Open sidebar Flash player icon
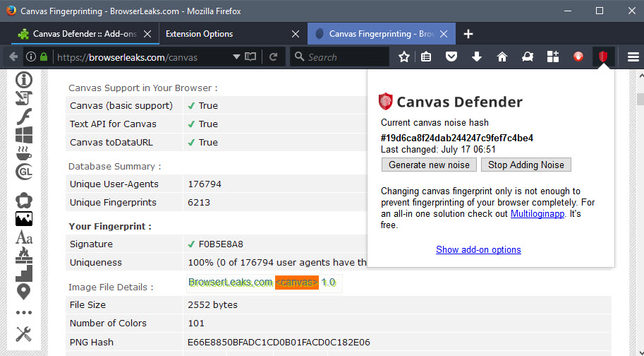 pyautogui.click(x=24, y=117)
